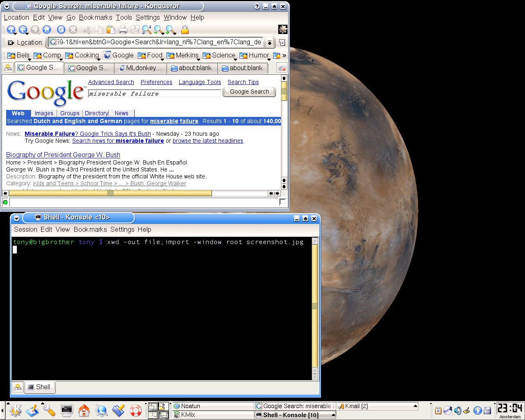This screenshot has height=420, width=525.
Task: Open the wrench settings panel icon
Action: pyautogui.click(x=49, y=410)
